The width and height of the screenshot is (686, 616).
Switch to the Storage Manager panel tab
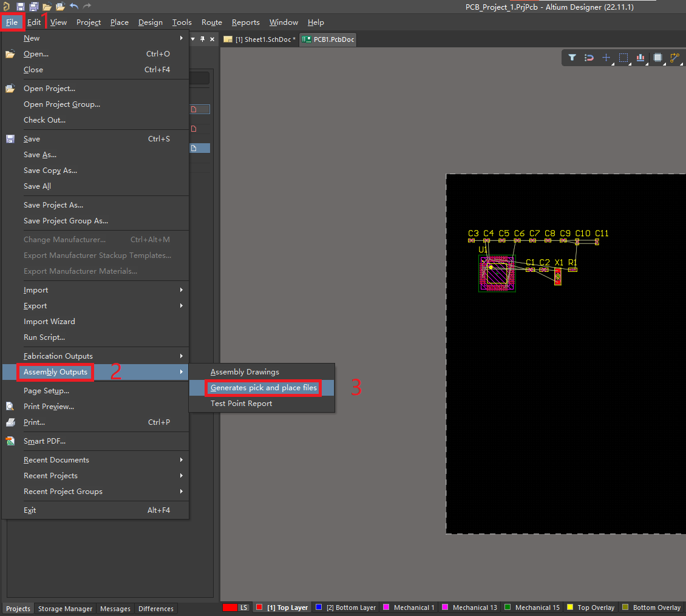tap(65, 609)
